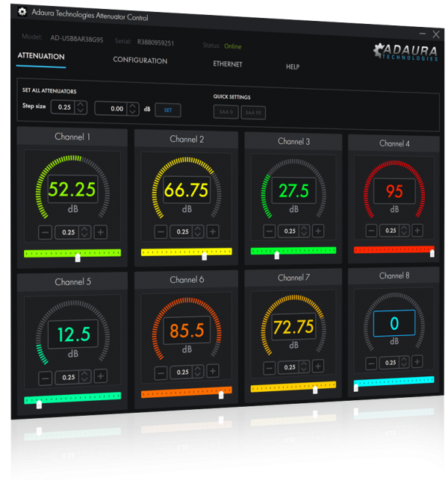The height and width of the screenshot is (480, 448).
Task: Decrease Channel 8 attenuation with minus button
Action: [371, 364]
